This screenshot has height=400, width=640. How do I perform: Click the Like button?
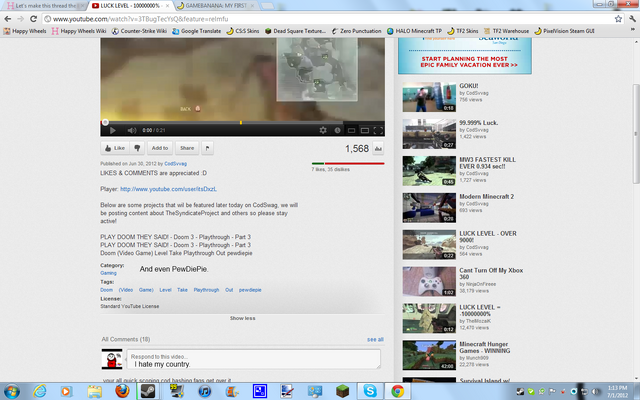click(x=115, y=148)
